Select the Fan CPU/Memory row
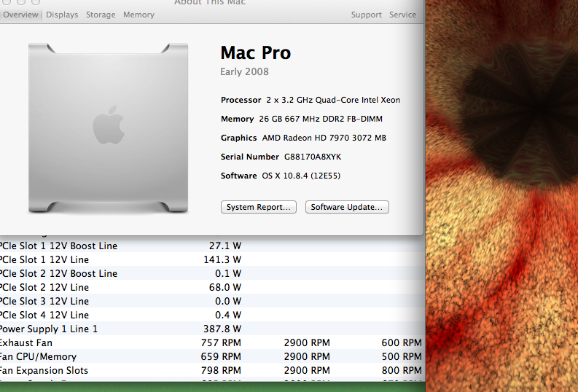Screen dimensions: 578x392 [x=212, y=356]
